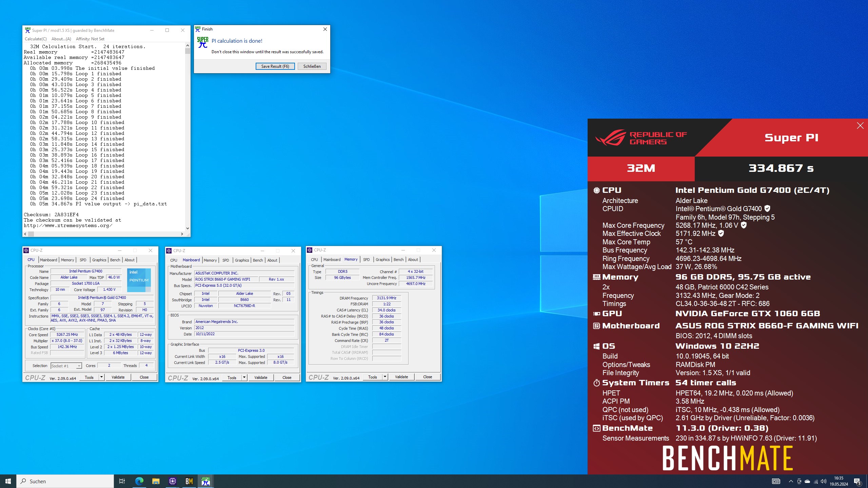Launch Microsoft Edge from the taskbar

pos(139,481)
